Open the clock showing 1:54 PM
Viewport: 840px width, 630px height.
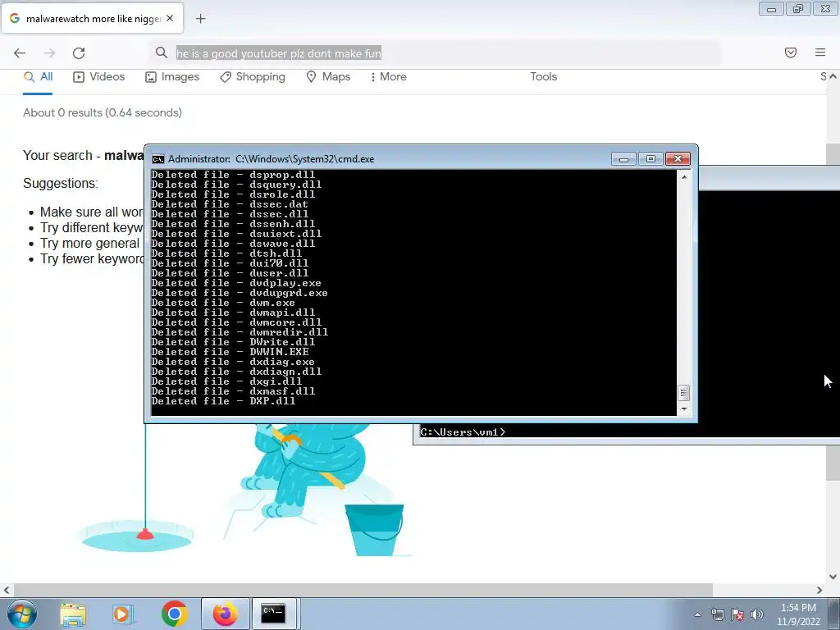(798, 614)
